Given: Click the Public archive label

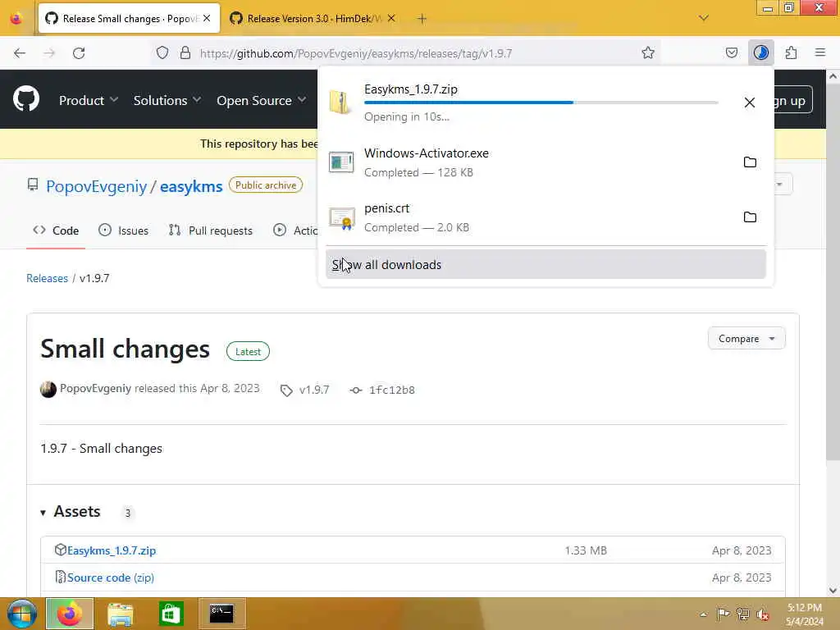Looking at the screenshot, I should (x=266, y=185).
